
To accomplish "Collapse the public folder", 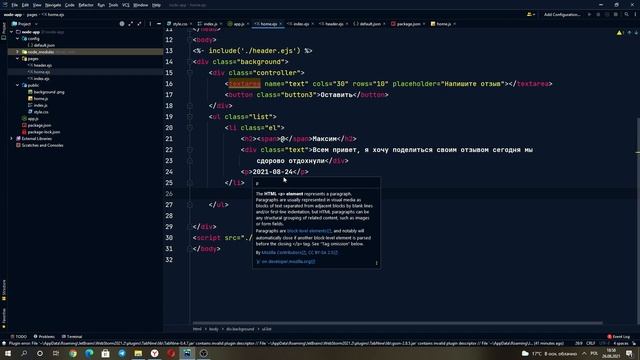I will (18, 85).
